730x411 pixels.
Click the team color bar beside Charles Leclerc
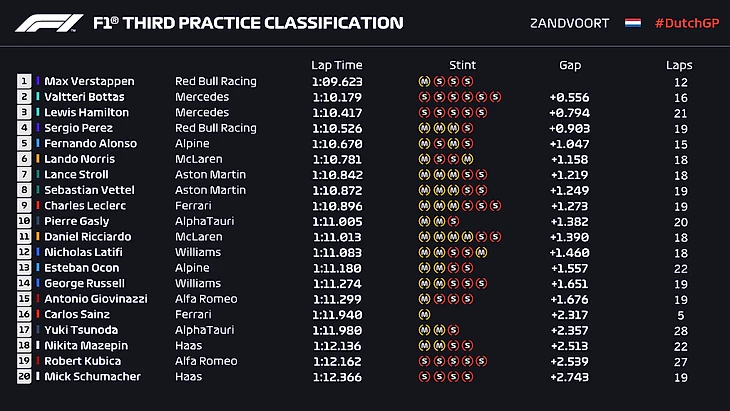click(x=37, y=206)
